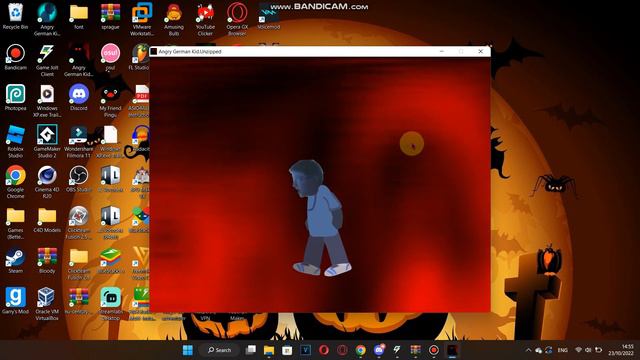The width and height of the screenshot is (640, 360).
Task: Click the Angry German Kid Unzipped title bar icon
Action: click(x=154, y=51)
